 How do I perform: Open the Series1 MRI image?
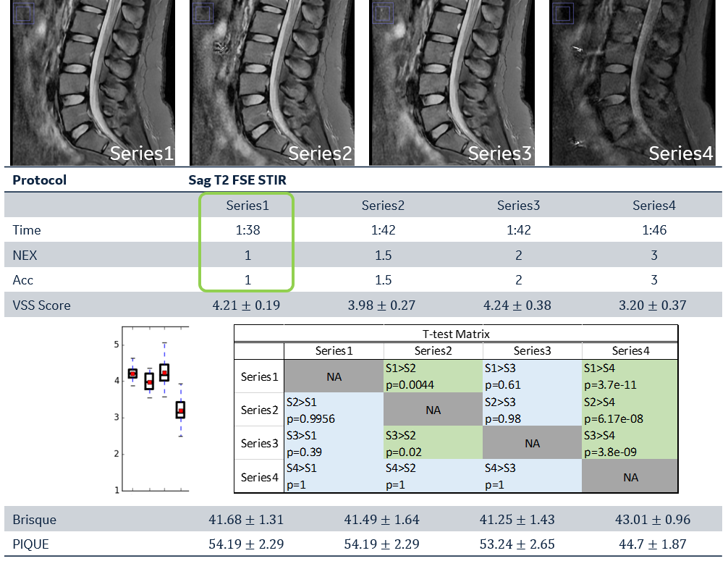pyautogui.click(x=93, y=83)
